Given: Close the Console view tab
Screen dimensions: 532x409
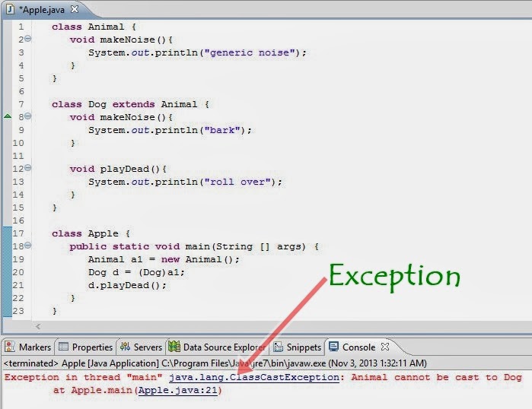Looking at the screenshot, I should (385, 347).
